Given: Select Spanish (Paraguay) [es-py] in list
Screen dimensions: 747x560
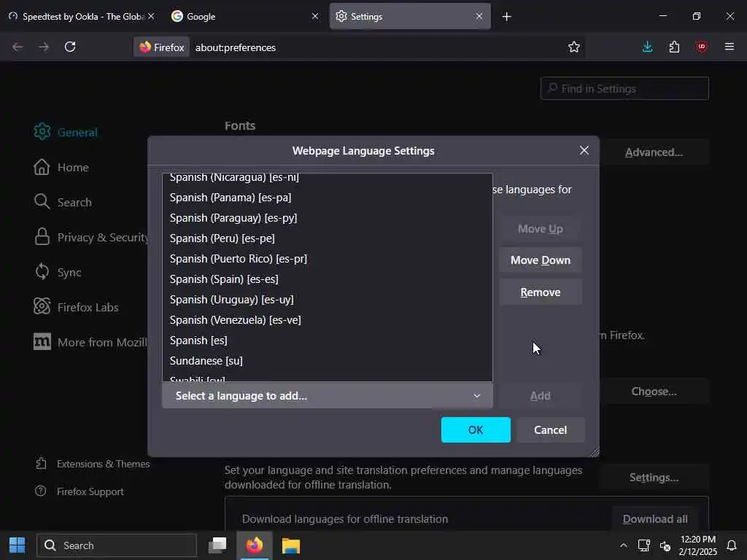Looking at the screenshot, I should coord(328,217).
